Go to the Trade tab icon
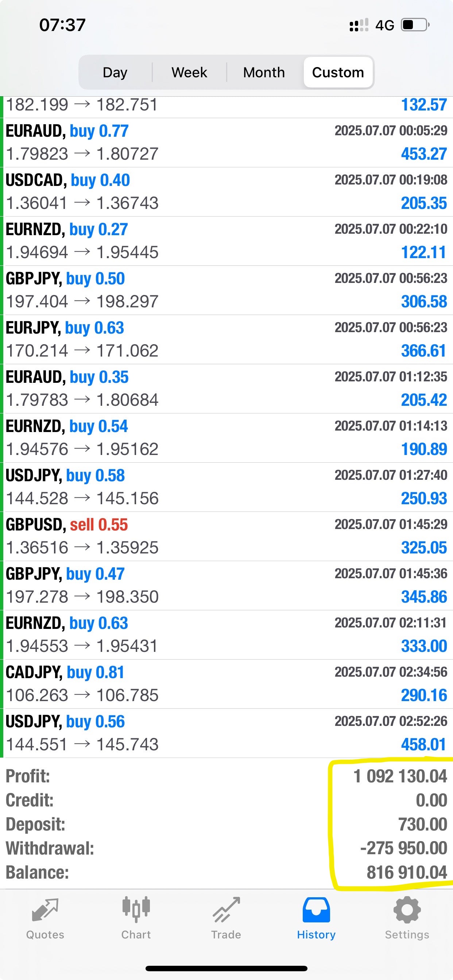453x980 pixels. (x=226, y=910)
